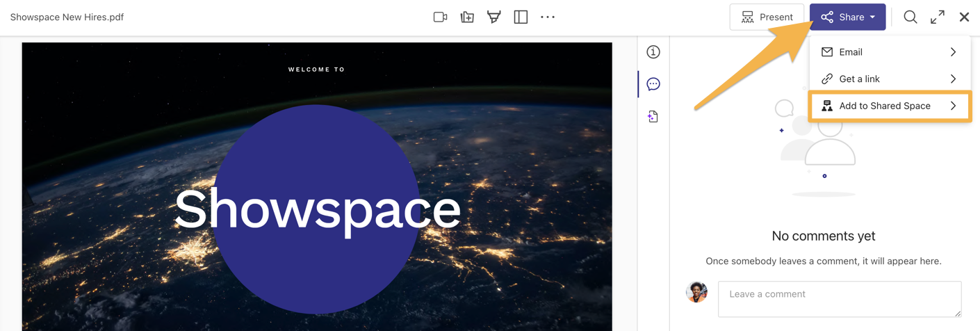Select Get a link menu option
The width and height of the screenshot is (980, 331).
pyautogui.click(x=890, y=79)
